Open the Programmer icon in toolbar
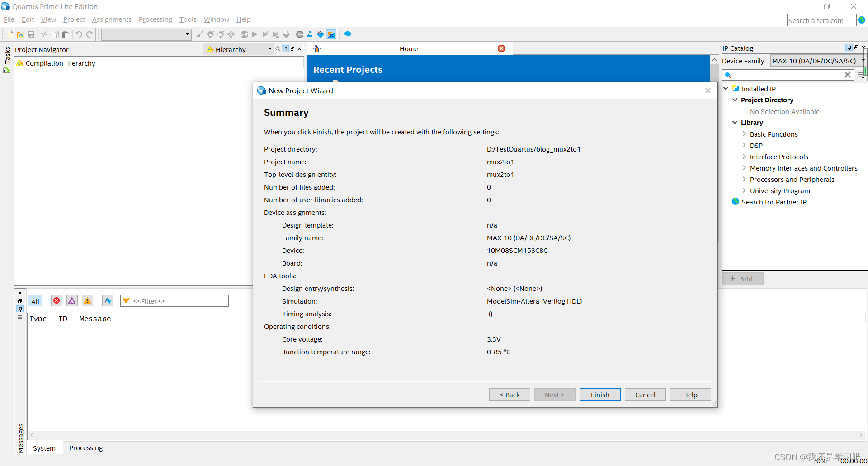This screenshot has width=868, height=466. [x=321, y=34]
